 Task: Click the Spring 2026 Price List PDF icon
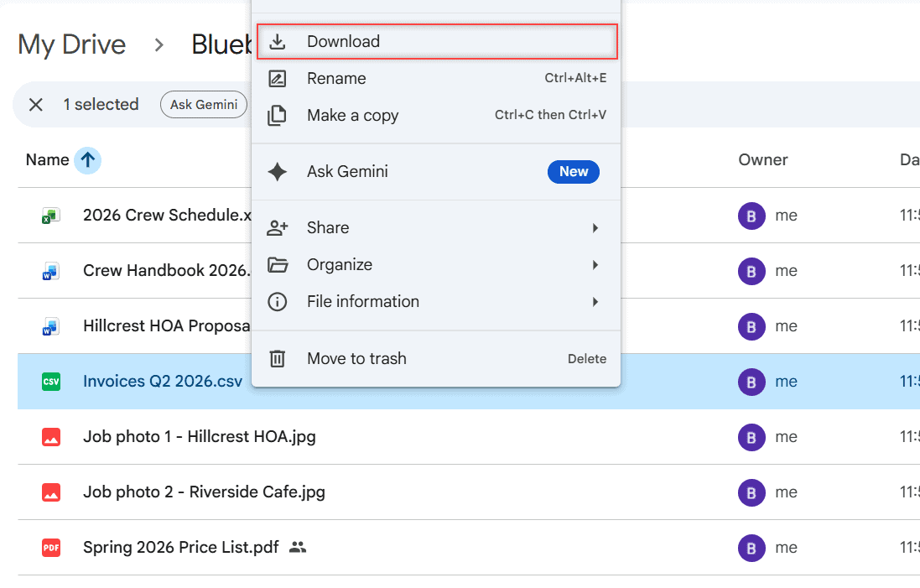coord(51,548)
